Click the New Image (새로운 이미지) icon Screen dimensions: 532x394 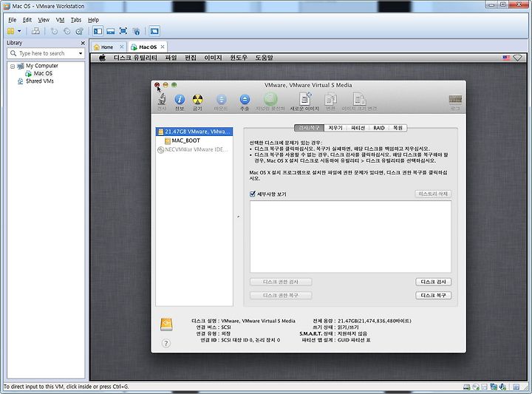[x=304, y=99]
